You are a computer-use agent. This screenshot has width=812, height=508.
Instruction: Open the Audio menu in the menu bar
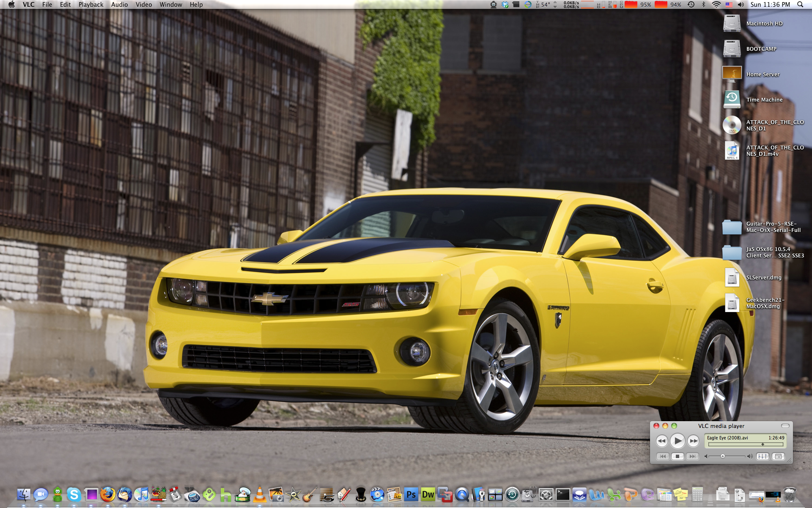(x=119, y=5)
